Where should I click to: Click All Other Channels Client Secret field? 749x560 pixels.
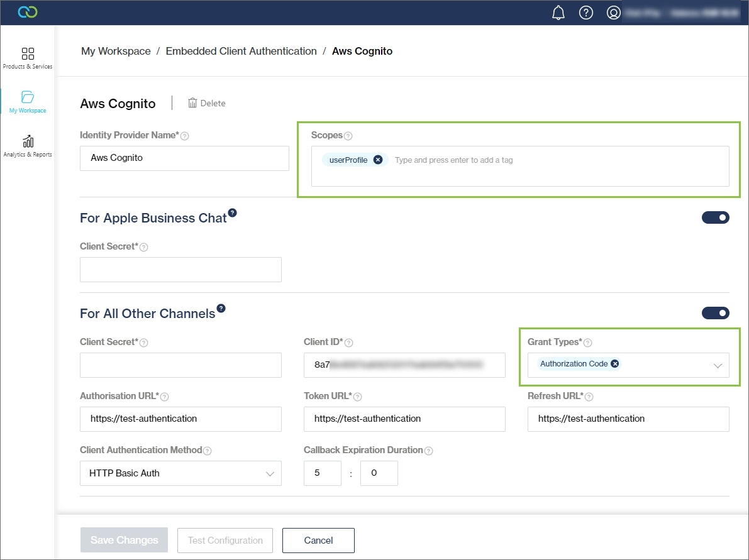tap(180, 365)
